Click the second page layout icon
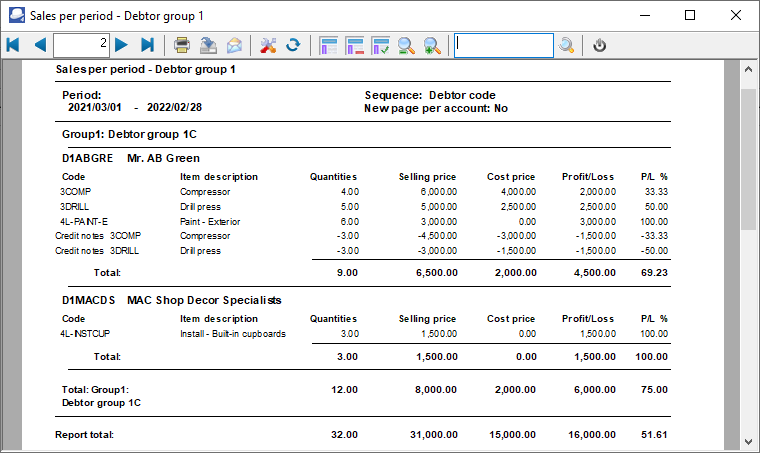 [x=354, y=45]
